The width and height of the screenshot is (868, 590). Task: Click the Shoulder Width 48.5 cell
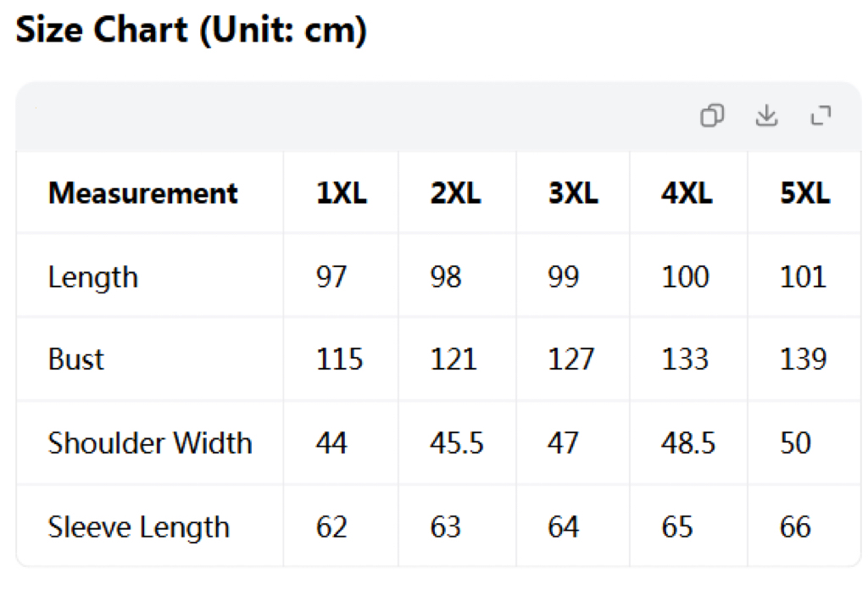click(x=688, y=442)
